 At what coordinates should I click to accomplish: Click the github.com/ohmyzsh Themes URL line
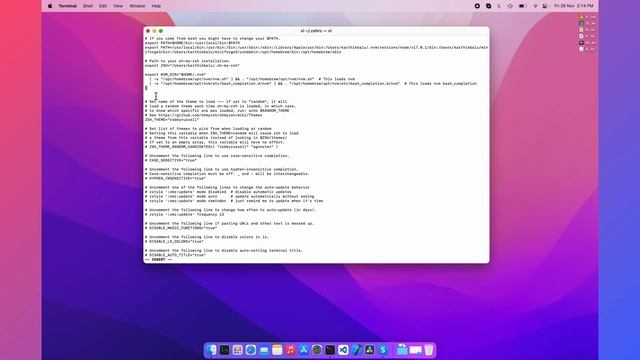[204, 115]
